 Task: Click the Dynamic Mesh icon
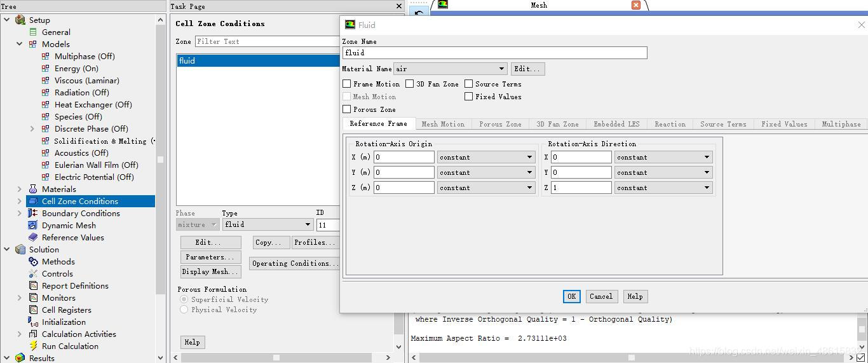(33, 225)
